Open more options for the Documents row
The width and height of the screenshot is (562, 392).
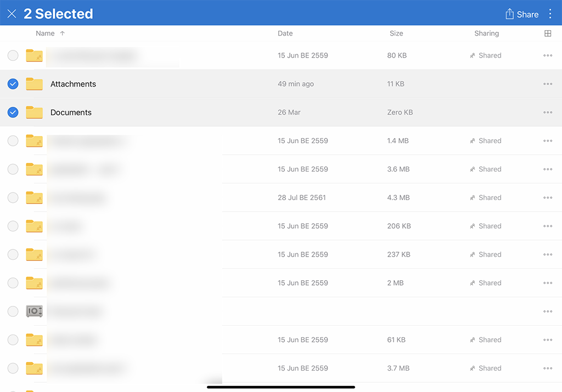click(x=547, y=112)
